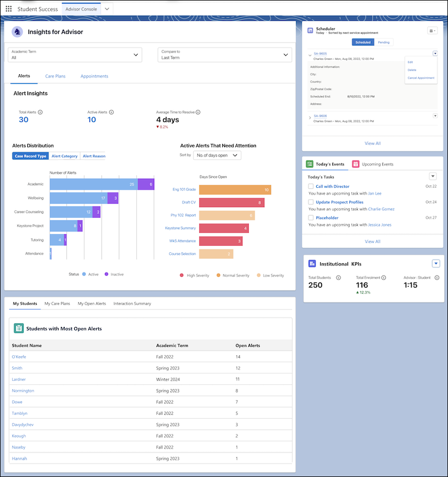The image size is (448, 477).
Task: Check the Update Prospect Profiles task
Action: tap(311, 202)
